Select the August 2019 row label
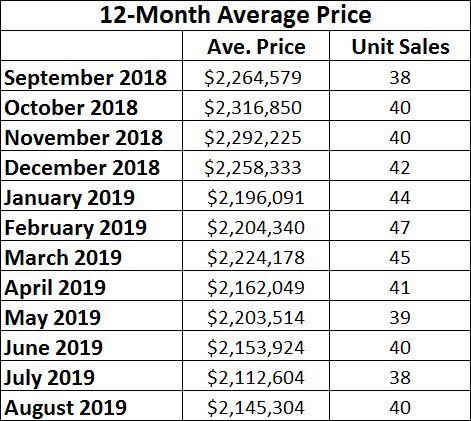The height and width of the screenshot is (421, 471). 66,408
